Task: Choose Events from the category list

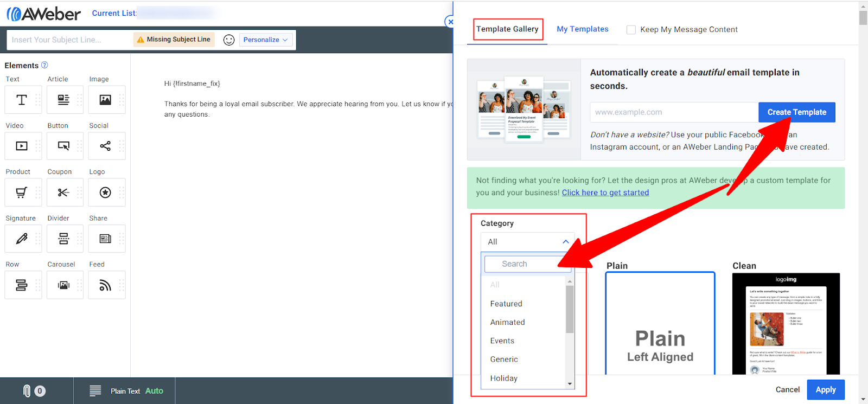Action: click(x=502, y=341)
